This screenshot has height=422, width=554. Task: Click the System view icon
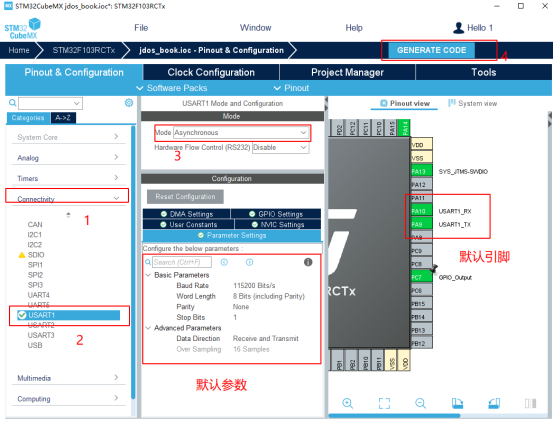coord(452,103)
